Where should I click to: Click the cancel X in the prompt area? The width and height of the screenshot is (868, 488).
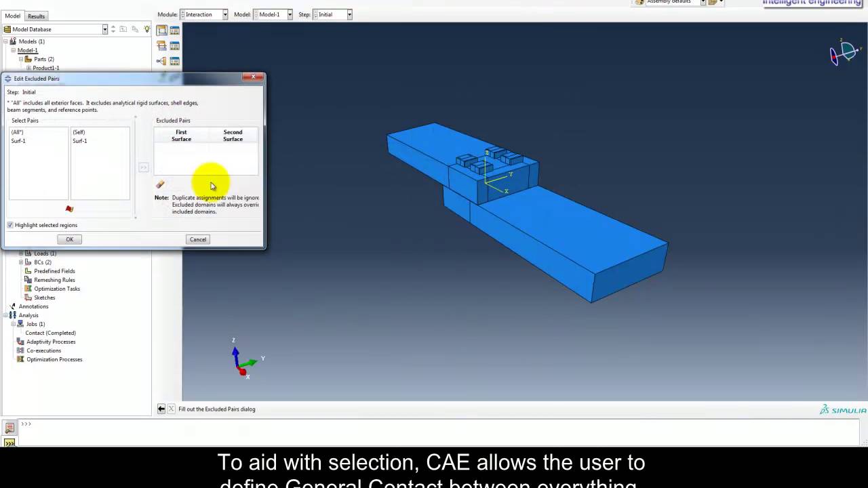coord(172,409)
